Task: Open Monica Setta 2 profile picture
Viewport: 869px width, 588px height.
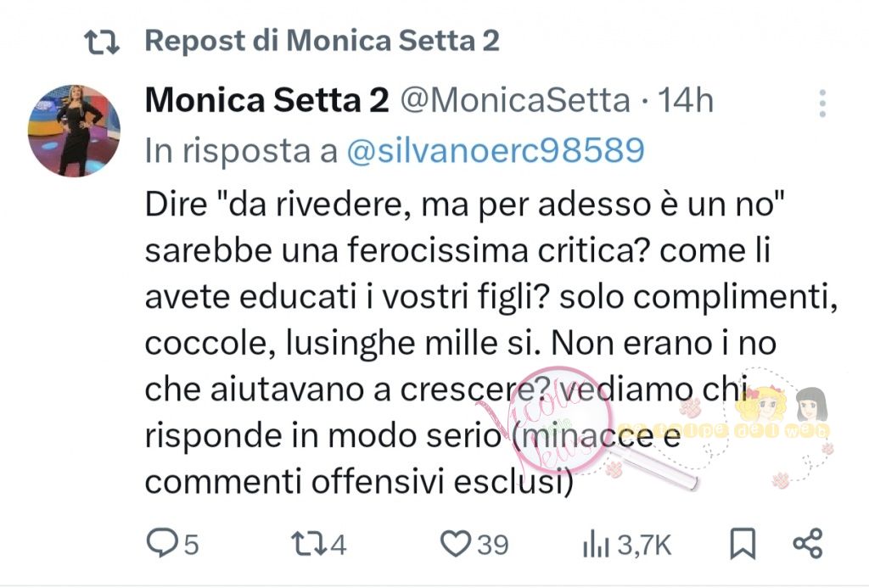Action: (x=75, y=130)
